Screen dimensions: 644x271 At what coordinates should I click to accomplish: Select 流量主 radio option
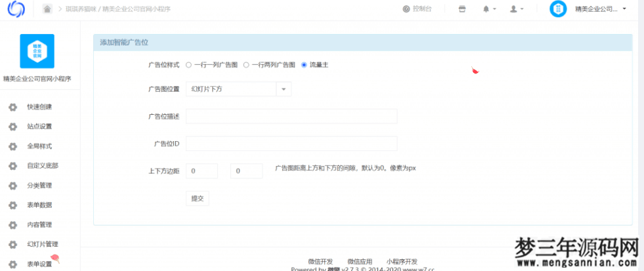tap(304, 65)
